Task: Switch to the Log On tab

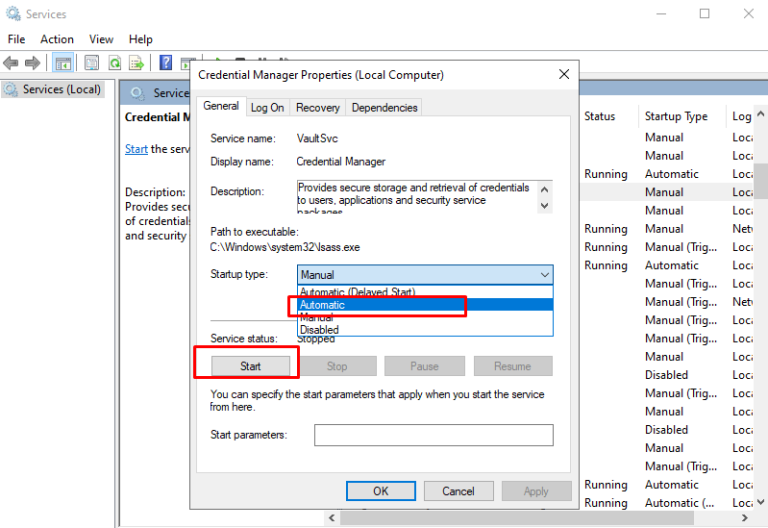Action: [x=267, y=108]
